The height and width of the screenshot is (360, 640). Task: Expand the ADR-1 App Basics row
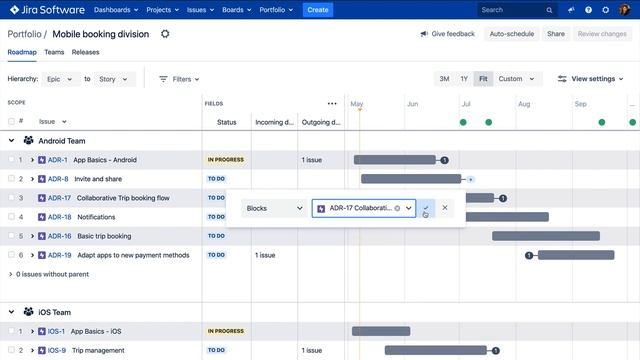(x=32, y=160)
